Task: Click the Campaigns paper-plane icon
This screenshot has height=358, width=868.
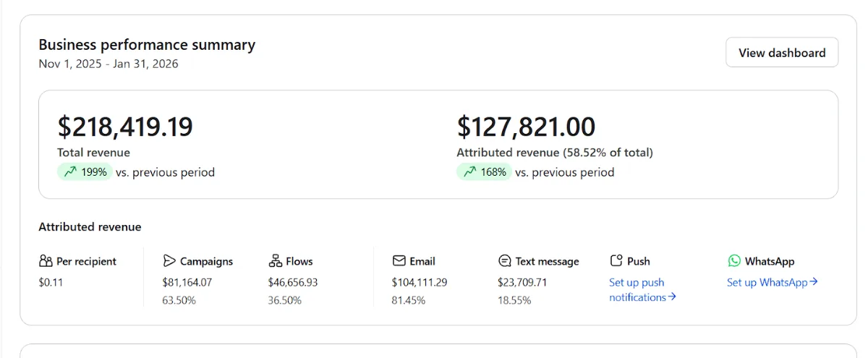Action: [x=169, y=260]
